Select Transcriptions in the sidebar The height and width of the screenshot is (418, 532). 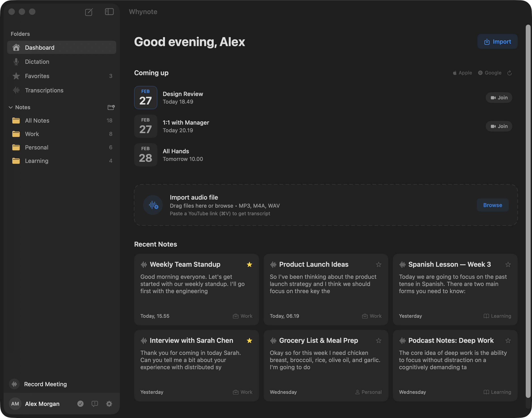[44, 90]
